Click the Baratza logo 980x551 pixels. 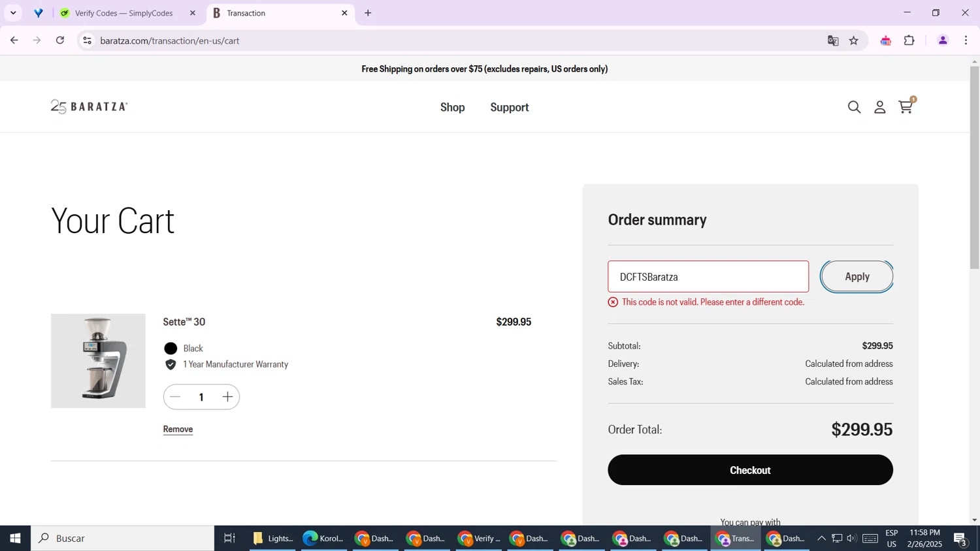pyautogui.click(x=90, y=106)
